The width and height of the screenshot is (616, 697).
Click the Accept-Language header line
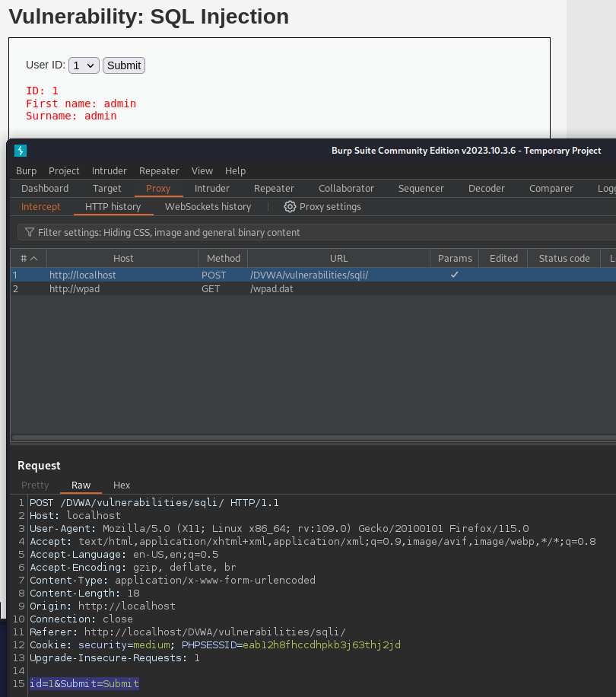(x=124, y=555)
